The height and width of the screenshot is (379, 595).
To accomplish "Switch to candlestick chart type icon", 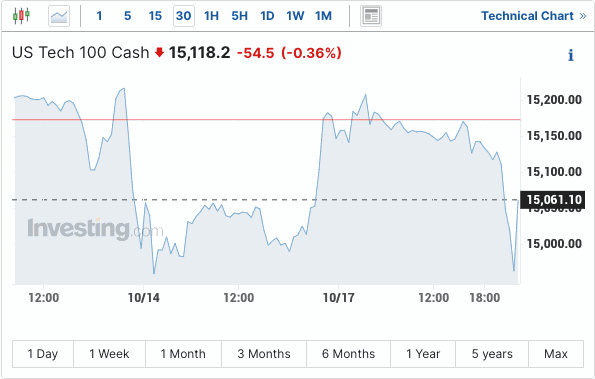I will tap(21, 16).
